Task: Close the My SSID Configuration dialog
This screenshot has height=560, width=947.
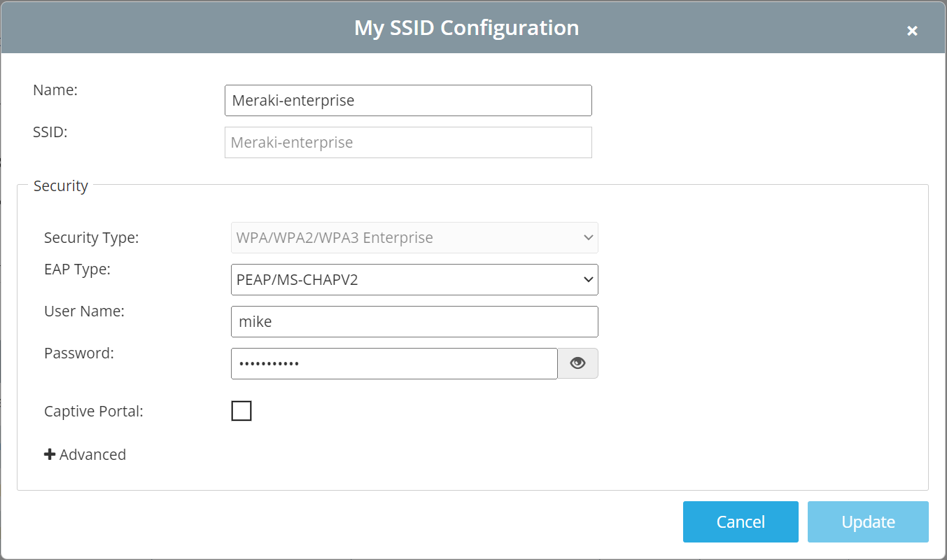Action: click(x=912, y=30)
